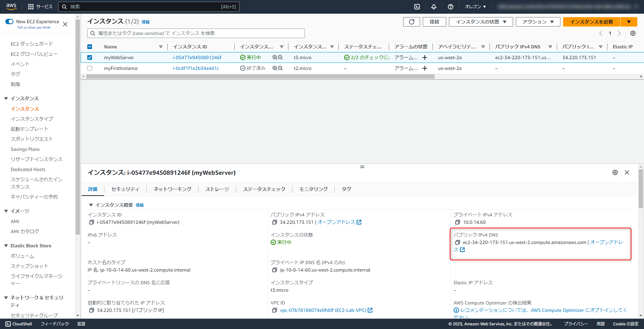Screen dimensions: 644x329
Task: Open the モニタリング tab
Action: [x=313, y=189]
